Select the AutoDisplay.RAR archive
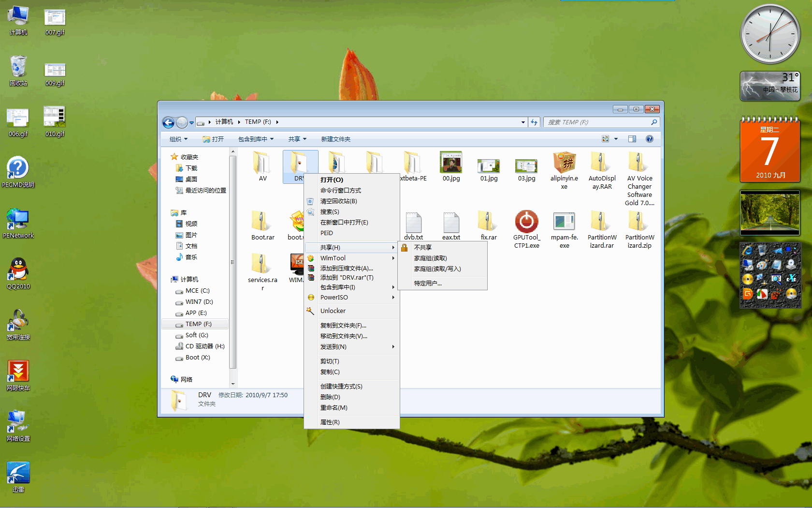The width and height of the screenshot is (812, 508). 602,170
